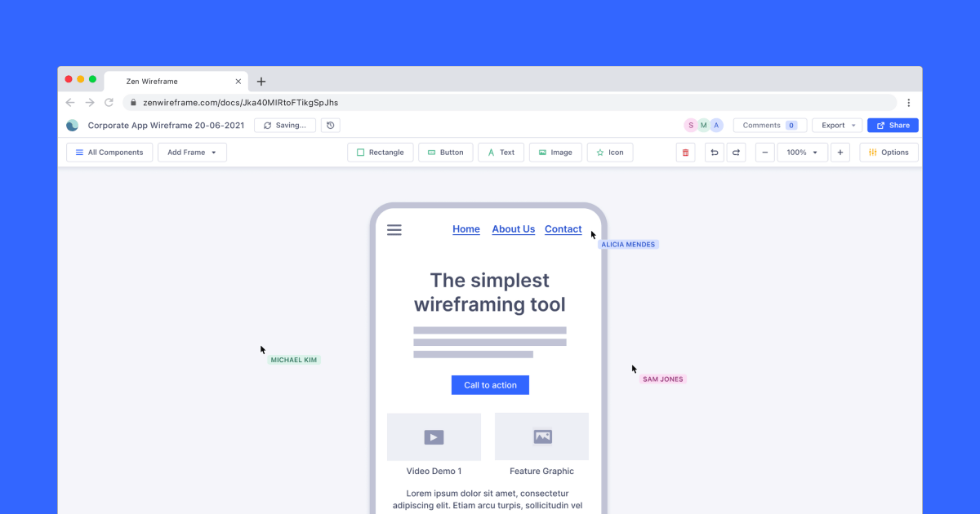Viewport: 980px width, 514px height.
Task: Click the About Us link
Action: 513,229
